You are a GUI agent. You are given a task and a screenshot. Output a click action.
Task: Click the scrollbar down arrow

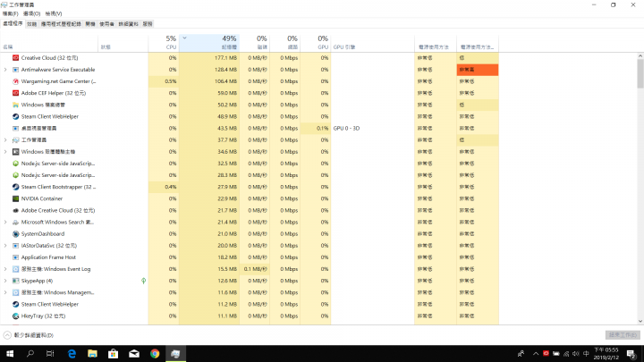click(640, 322)
